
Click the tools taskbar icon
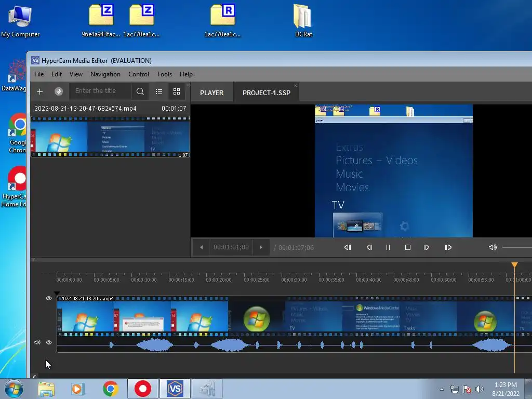[207, 389]
